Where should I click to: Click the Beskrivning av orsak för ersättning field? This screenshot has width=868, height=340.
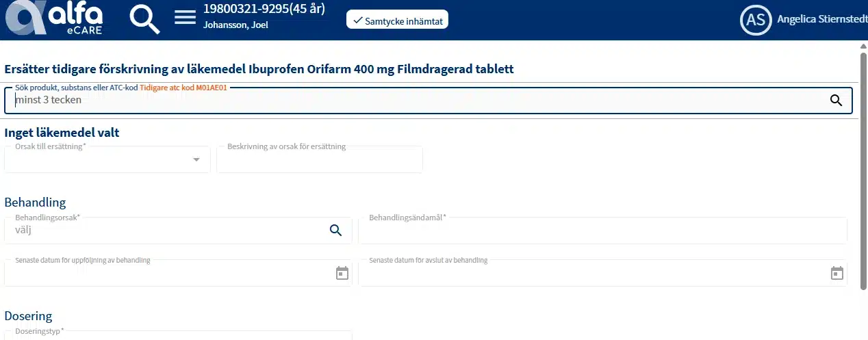pyautogui.click(x=319, y=160)
